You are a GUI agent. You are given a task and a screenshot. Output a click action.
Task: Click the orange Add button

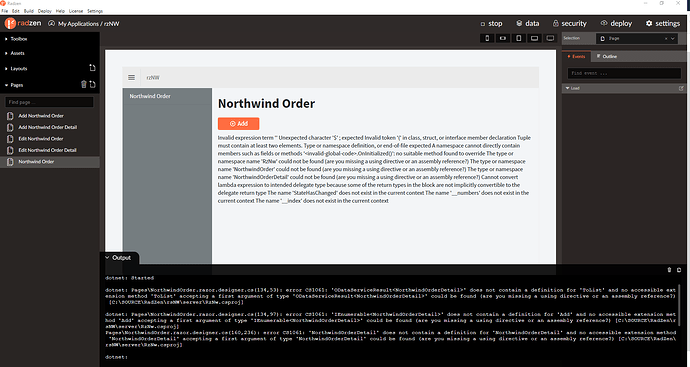coord(239,124)
